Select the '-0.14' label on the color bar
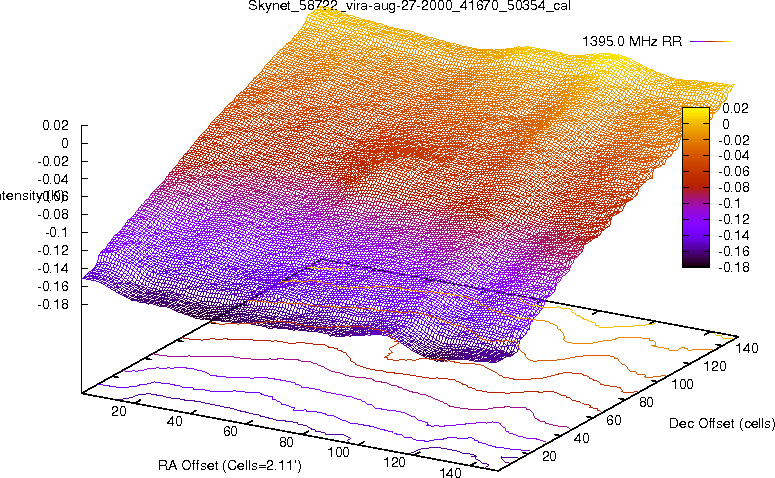 coord(733,235)
